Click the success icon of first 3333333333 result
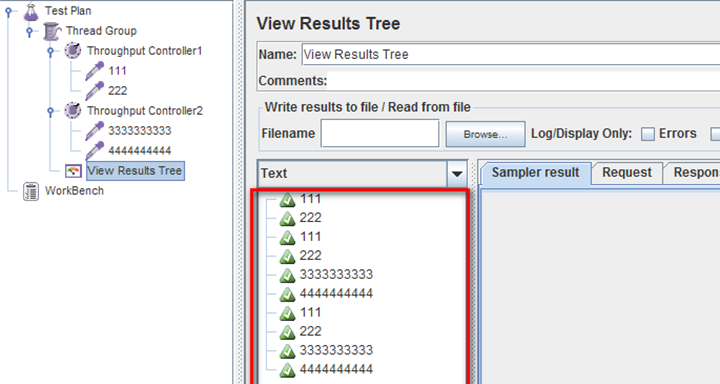720x384 pixels. pos(287,275)
